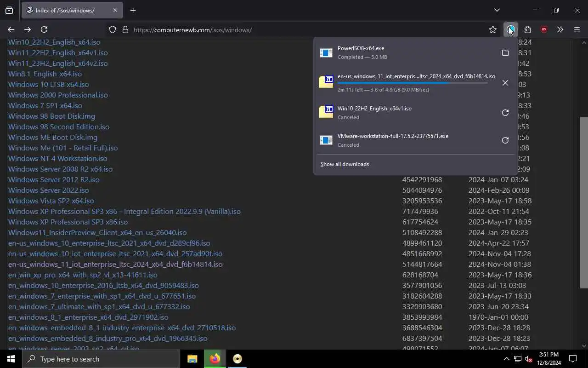Open Win10_22H2_English_x64.iso link
This screenshot has height=368, width=588.
point(54,42)
